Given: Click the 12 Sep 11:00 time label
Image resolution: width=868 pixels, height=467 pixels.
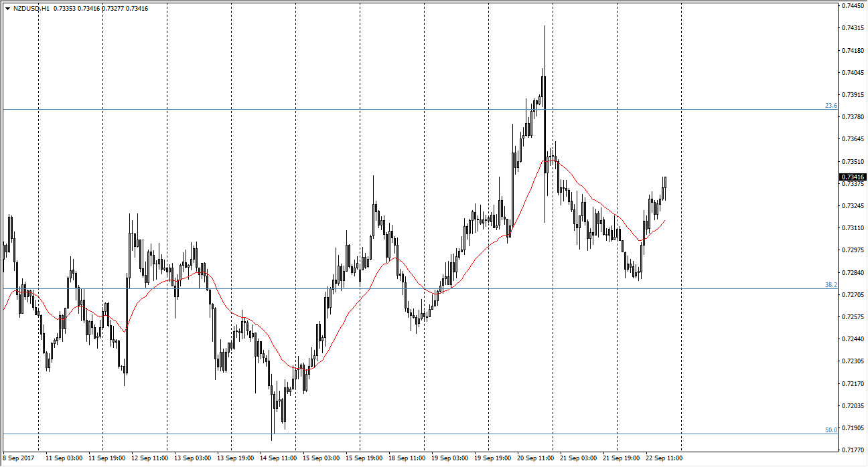Looking at the screenshot, I should (149, 459).
